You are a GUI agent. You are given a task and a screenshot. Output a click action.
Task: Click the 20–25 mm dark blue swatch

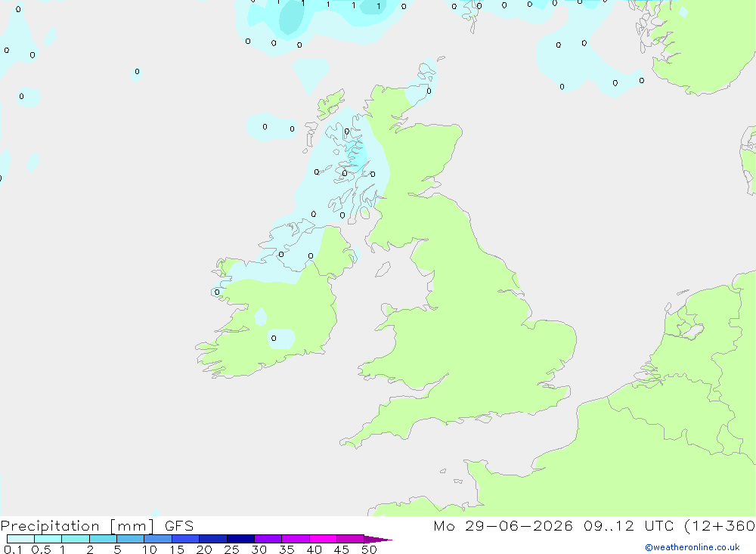pyautogui.click(x=213, y=539)
